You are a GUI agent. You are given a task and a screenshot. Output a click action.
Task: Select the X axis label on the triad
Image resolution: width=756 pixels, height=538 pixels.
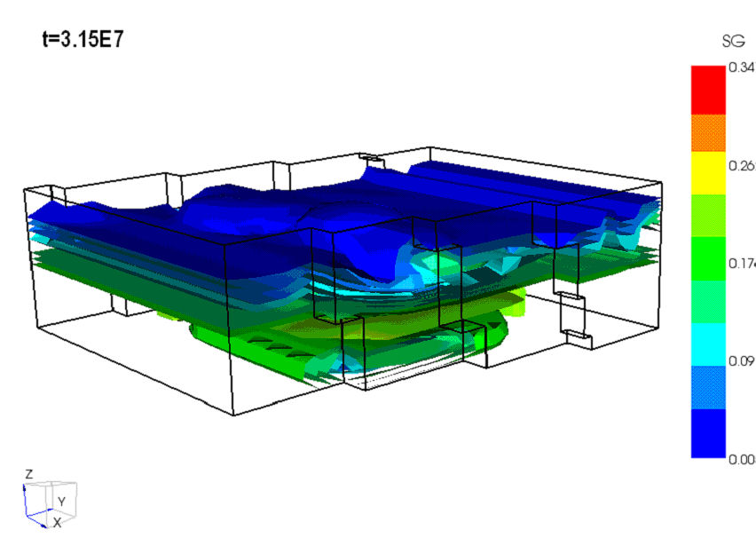pyautogui.click(x=57, y=523)
